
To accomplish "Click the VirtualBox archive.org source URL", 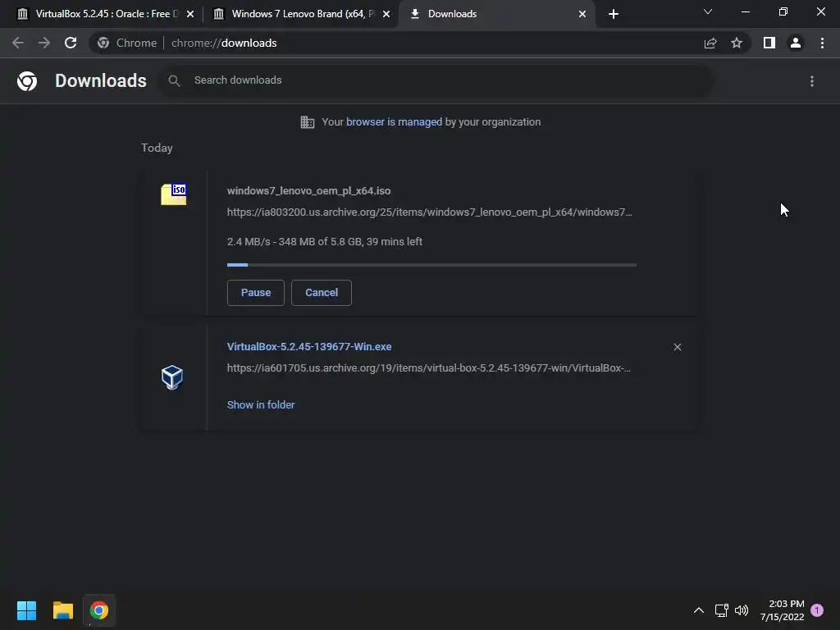I will coord(428,368).
